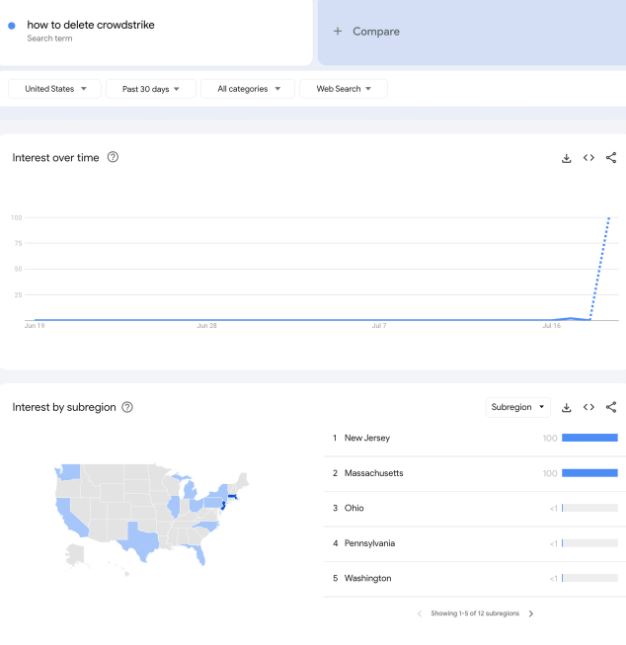This screenshot has width=626, height=645.
Task: Share the Interest over time chart
Action: pos(611,158)
